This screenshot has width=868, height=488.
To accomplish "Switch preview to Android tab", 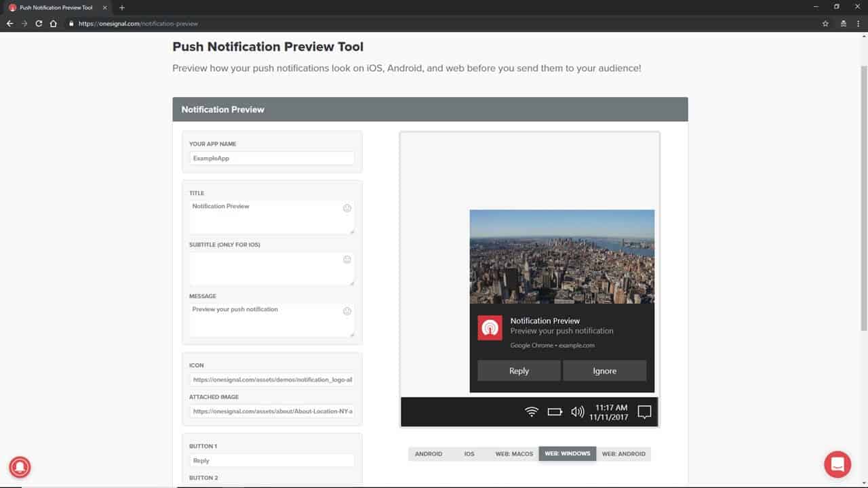I will click(429, 453).
